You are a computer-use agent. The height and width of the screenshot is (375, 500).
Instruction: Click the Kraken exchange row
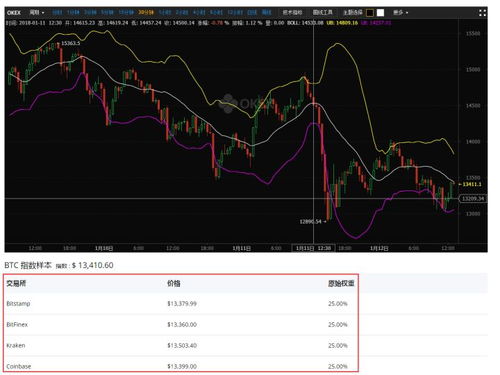[x=181, y=345]
